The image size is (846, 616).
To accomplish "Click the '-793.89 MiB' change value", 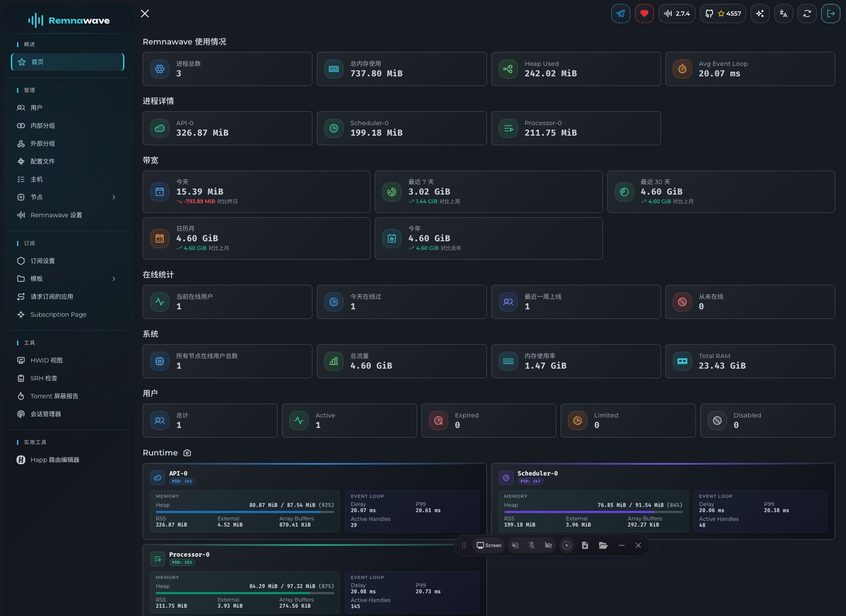I will tap(199, 202).
